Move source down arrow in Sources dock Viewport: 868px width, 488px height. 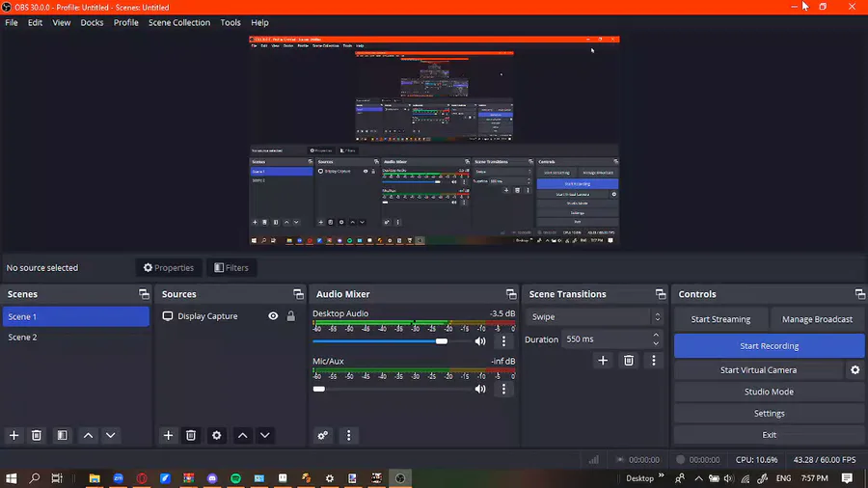265,435
